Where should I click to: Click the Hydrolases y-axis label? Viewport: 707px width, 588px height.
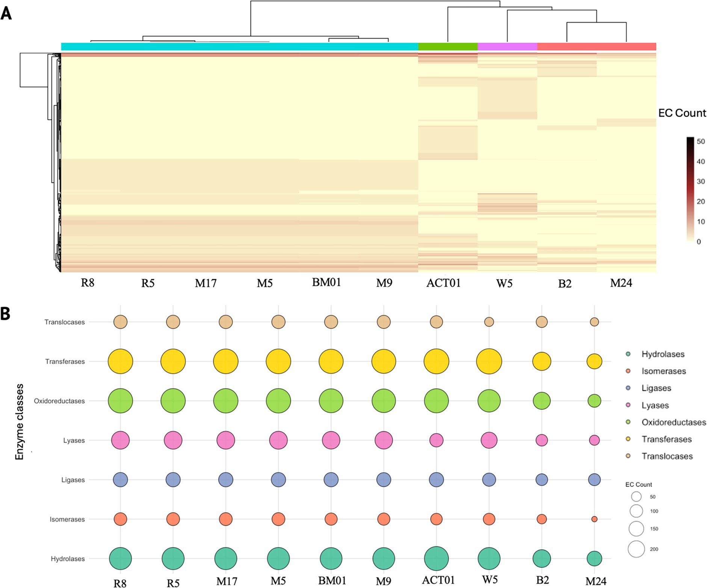(68, 559)
